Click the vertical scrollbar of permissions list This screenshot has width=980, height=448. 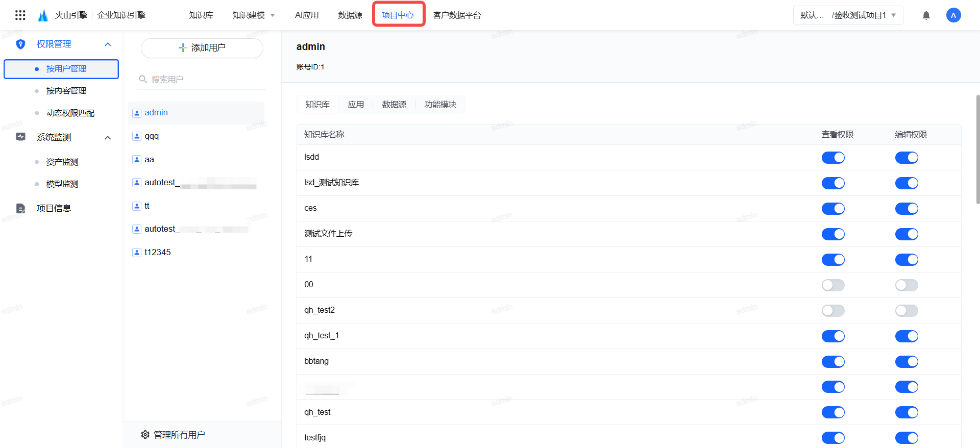pos(978,149)
